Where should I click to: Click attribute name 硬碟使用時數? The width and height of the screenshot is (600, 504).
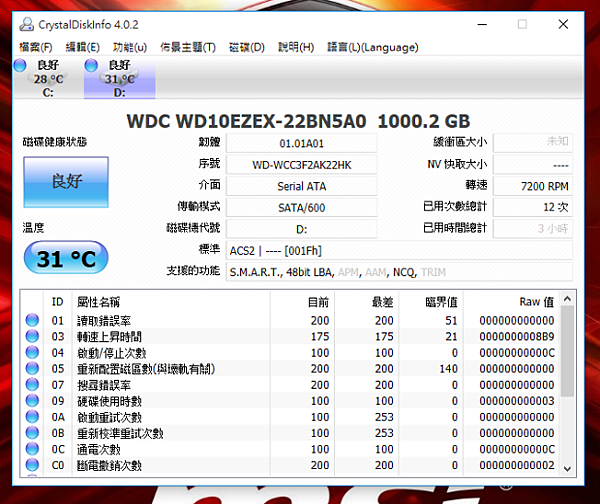pyautogui.click(x=109, y=401)
